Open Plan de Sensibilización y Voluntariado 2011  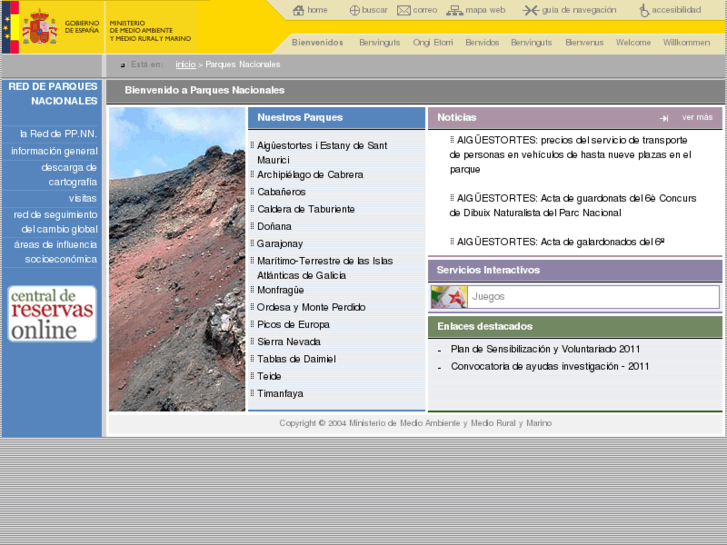[x=545, y=349]
